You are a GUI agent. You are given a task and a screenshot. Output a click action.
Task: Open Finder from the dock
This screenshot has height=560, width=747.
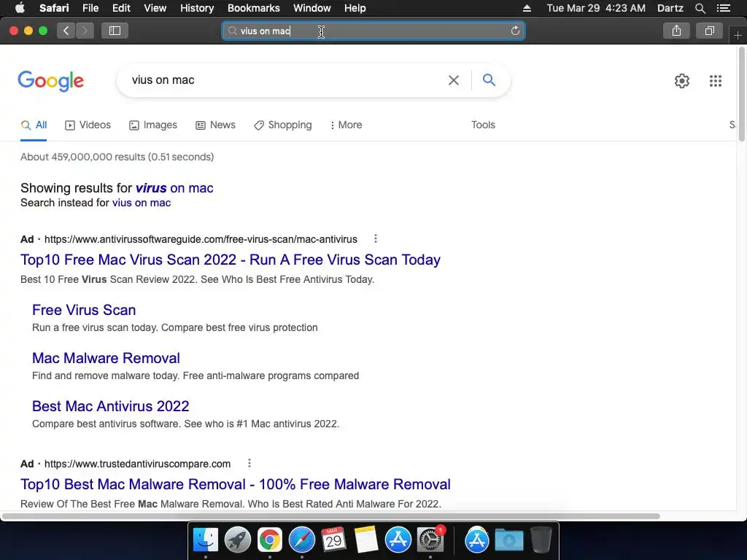click(205, 540)
